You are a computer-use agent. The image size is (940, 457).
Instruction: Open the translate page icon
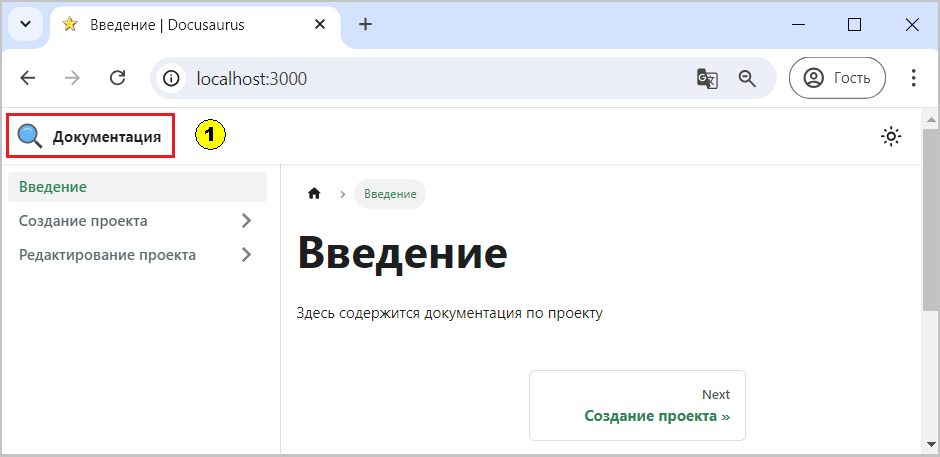[x=707, y=79]
